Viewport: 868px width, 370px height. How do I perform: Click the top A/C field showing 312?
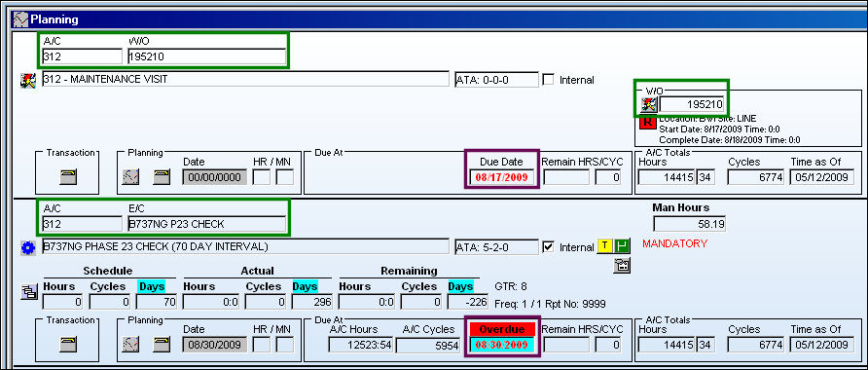click(x=82, y=56)
